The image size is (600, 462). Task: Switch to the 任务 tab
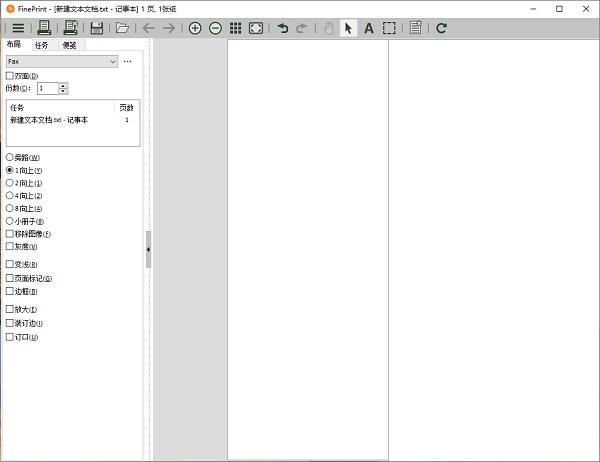[x=41, y=45]
